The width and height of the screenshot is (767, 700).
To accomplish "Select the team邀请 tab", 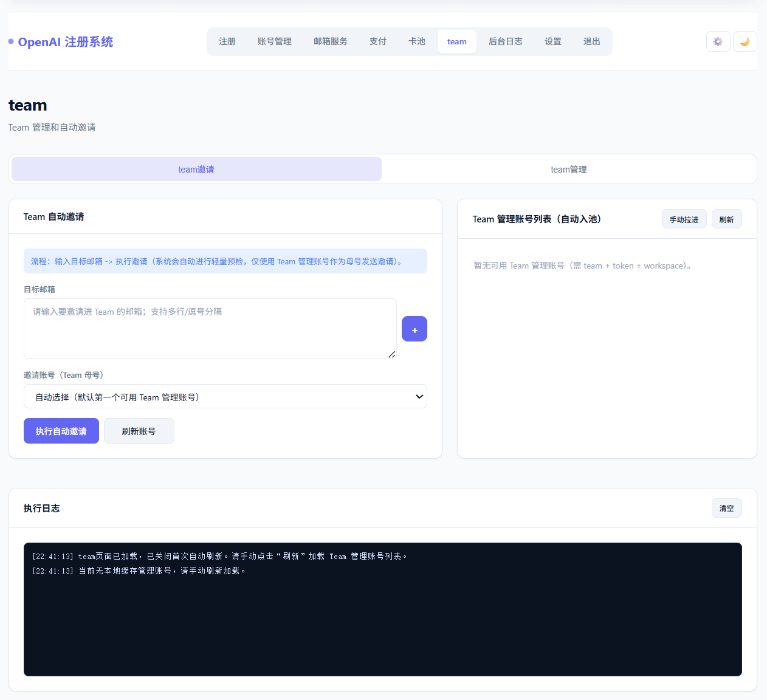I will pyautogui.click(x=196, y=169).
